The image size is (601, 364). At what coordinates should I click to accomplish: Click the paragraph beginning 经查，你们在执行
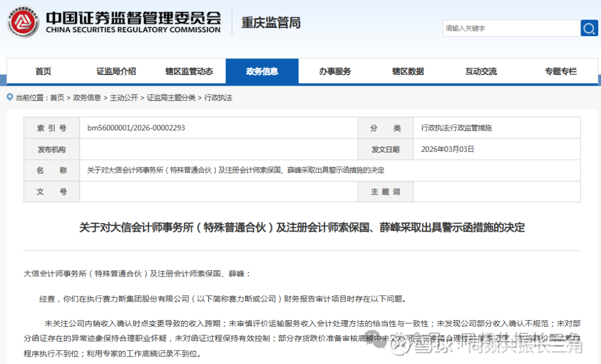tap(225, 298)
